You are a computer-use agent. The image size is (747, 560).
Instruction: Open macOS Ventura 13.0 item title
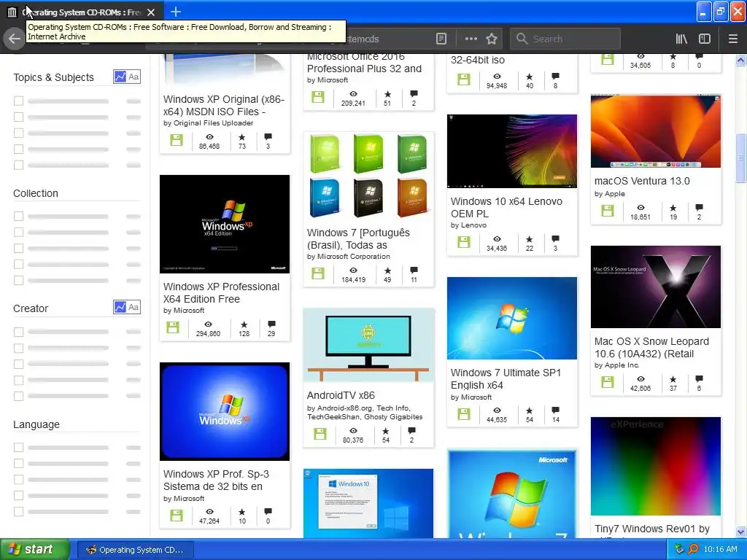[642, 181]
